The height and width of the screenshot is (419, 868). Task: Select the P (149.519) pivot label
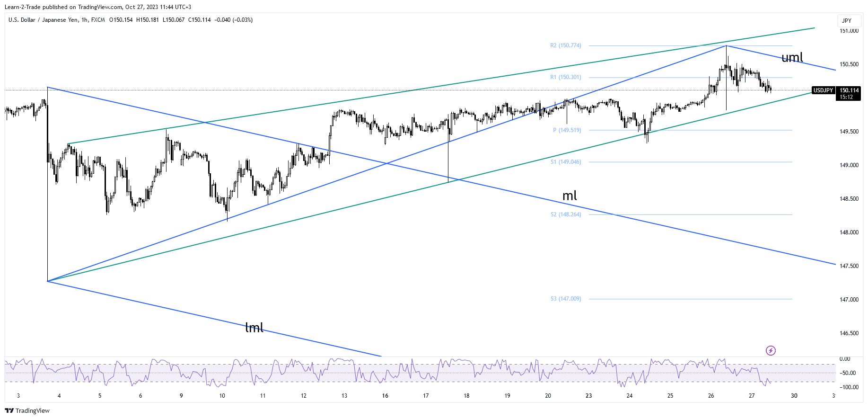[x=567, y=130]
